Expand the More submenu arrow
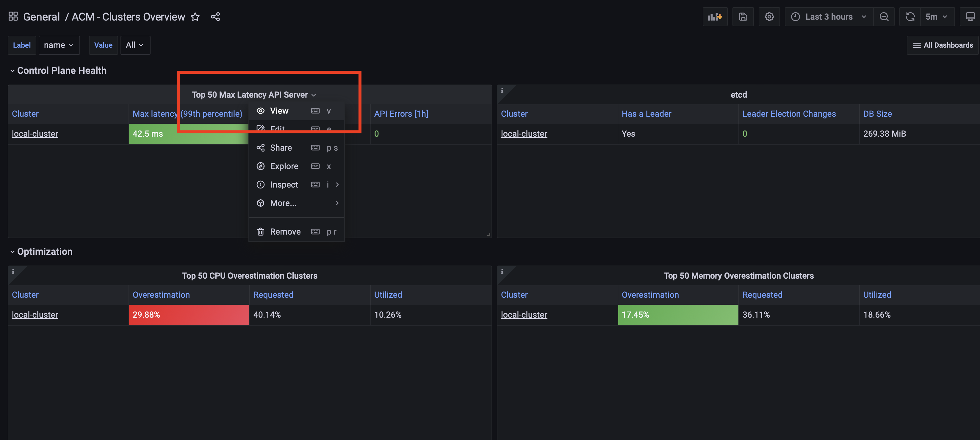 tap(337, 203)
